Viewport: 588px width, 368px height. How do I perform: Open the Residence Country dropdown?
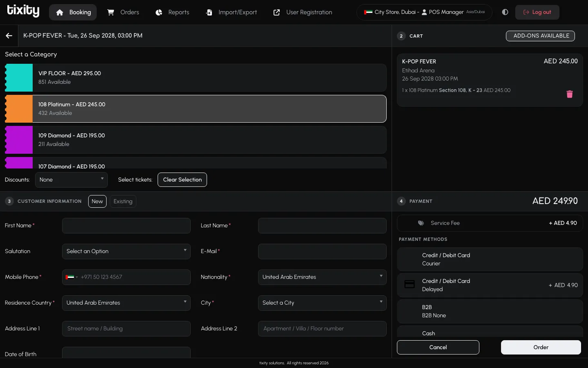point(126,303)
